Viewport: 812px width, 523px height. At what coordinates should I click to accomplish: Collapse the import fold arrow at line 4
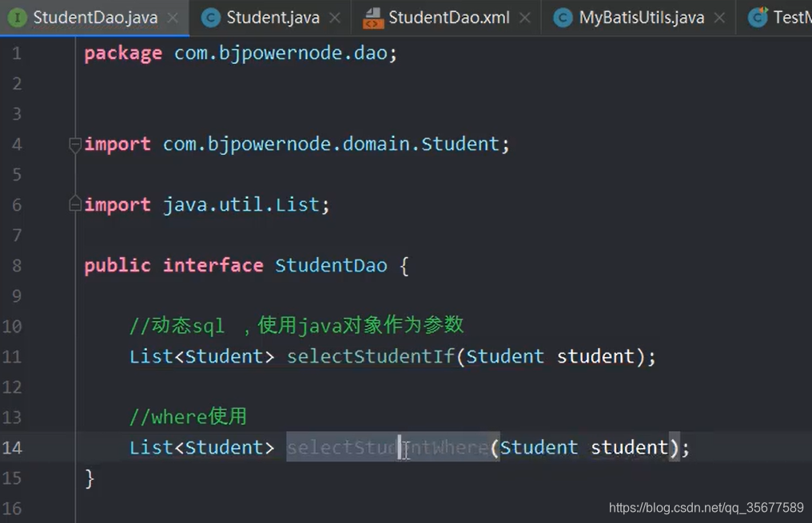(74, 145)
